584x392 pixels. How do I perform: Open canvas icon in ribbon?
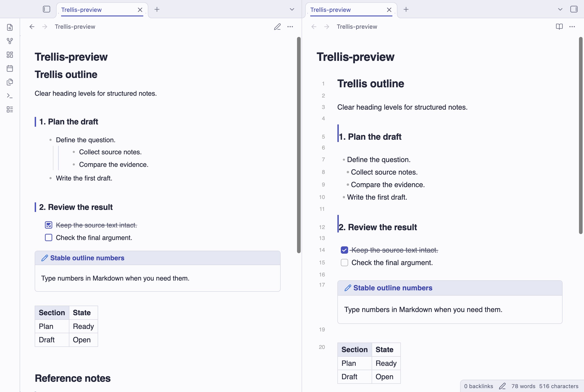point(10,55)
